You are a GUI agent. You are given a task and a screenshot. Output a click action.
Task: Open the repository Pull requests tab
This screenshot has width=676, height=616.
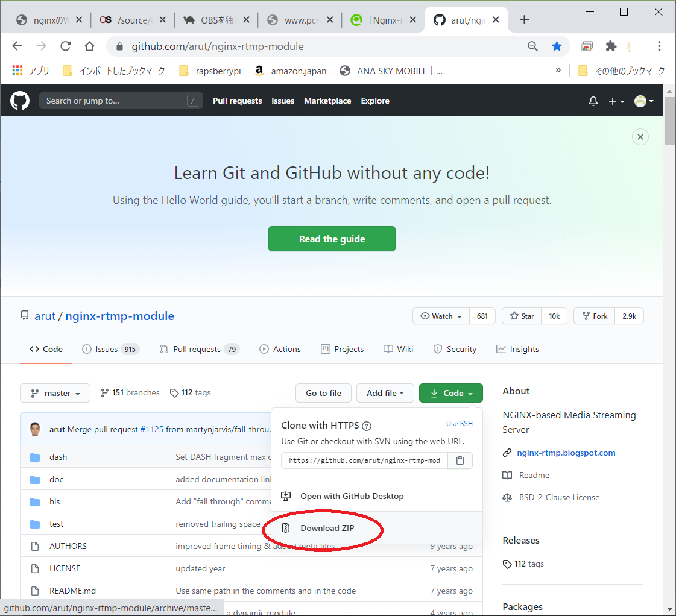199,349
